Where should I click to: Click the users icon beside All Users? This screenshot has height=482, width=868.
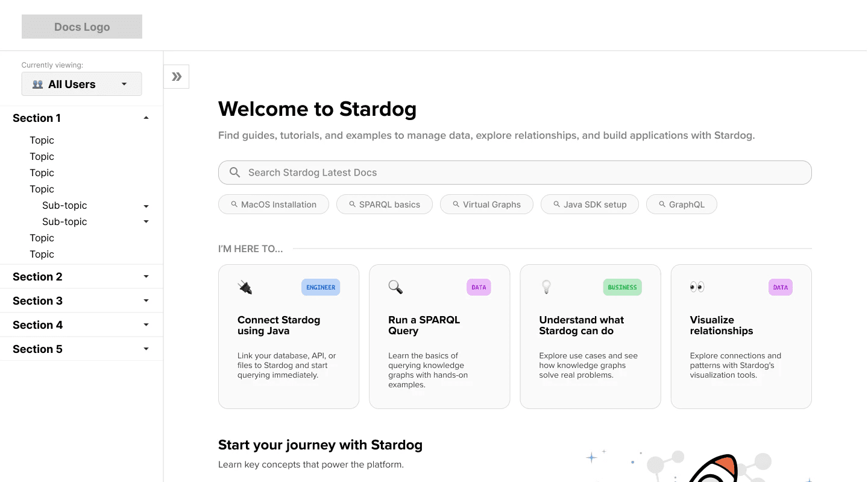point(37,84)
